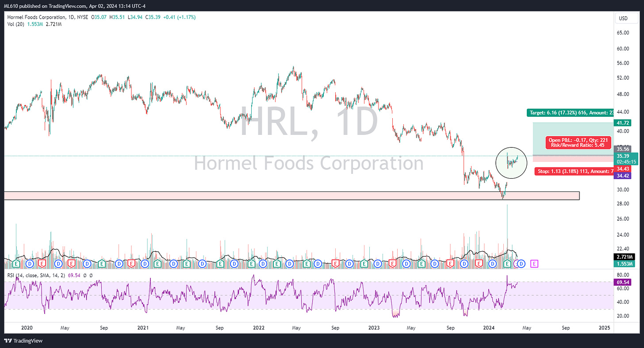Click the 28.00 price axis label
This screenshot has width=644, height=348.
623,204
